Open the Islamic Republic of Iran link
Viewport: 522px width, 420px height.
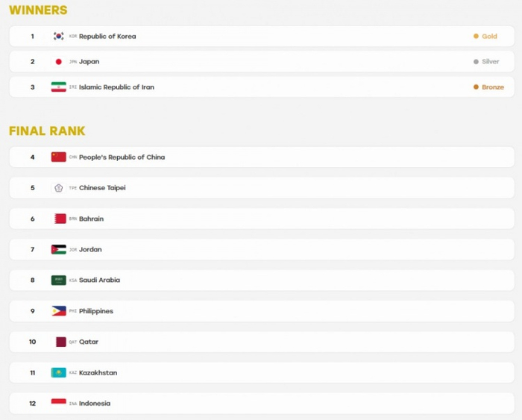(x=116, y=87)
